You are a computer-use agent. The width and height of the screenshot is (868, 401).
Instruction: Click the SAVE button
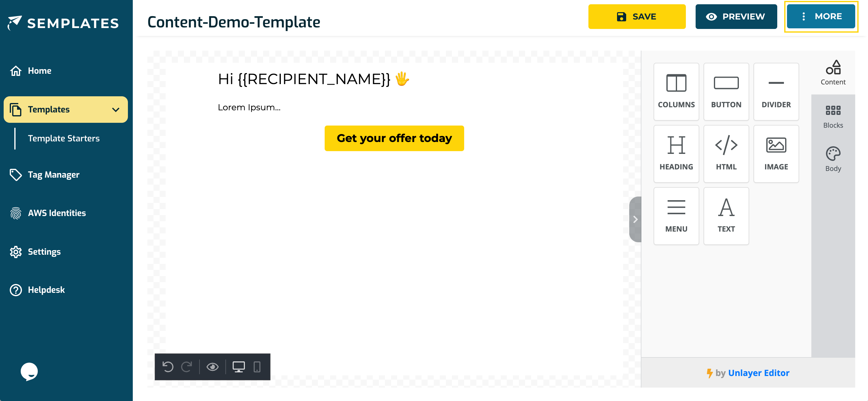click(x=637, y=16)
